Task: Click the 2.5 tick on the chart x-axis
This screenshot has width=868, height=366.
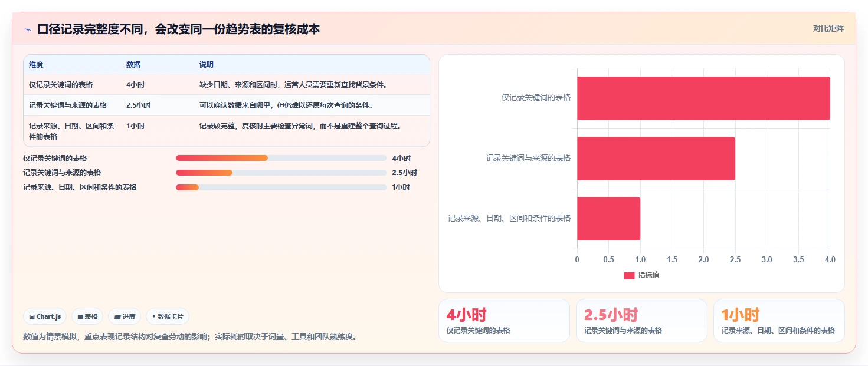Action: point(735,259)
